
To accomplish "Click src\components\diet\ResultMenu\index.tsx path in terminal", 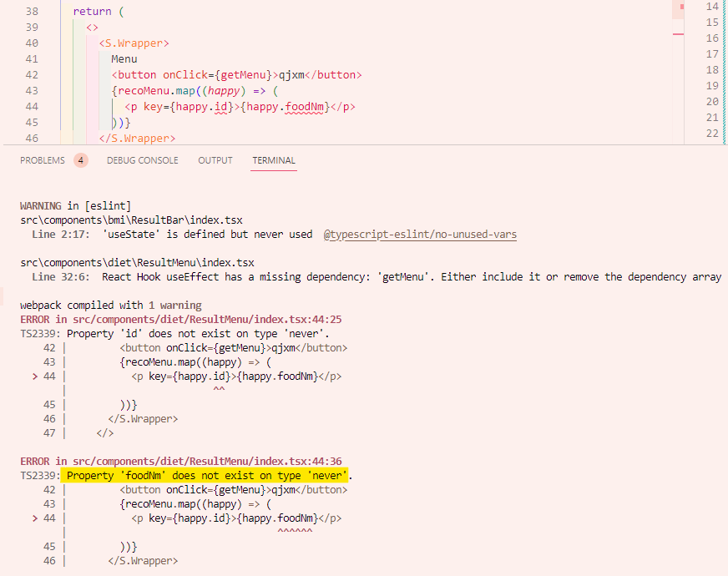I will click(138, 263).
